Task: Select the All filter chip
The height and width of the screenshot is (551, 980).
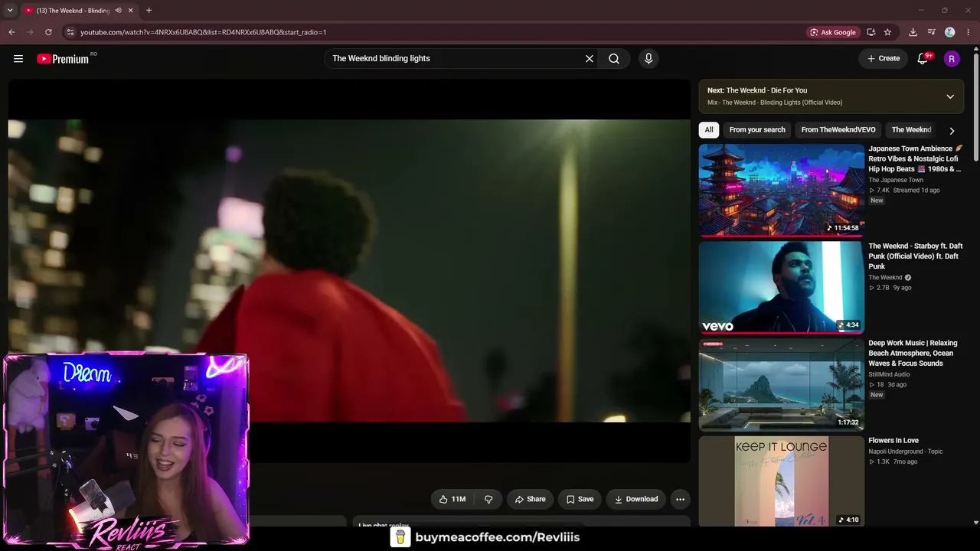Action: pos(709,130)
